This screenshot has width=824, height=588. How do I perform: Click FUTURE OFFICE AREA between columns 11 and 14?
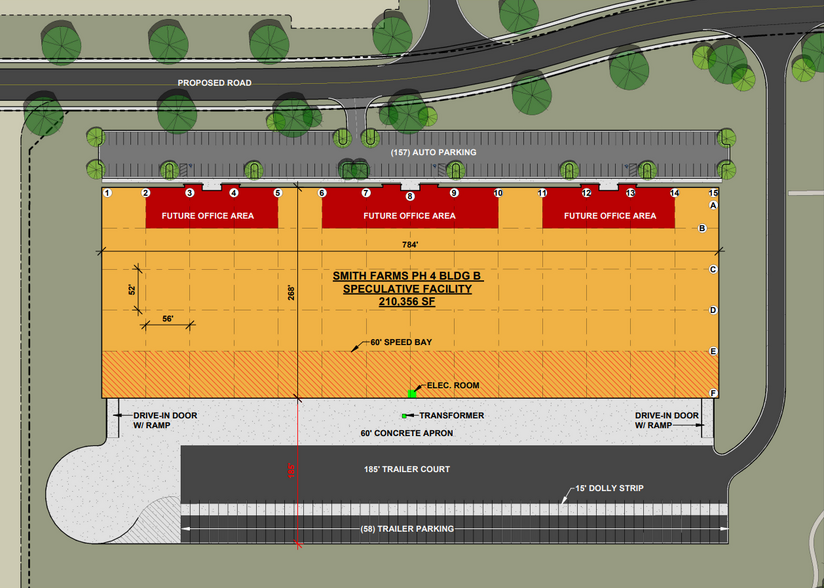tap(610, 216)
